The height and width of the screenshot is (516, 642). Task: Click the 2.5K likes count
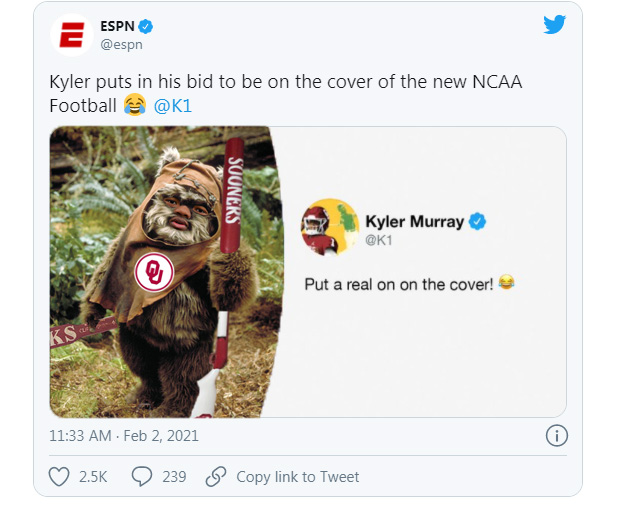tap(92, 477)
